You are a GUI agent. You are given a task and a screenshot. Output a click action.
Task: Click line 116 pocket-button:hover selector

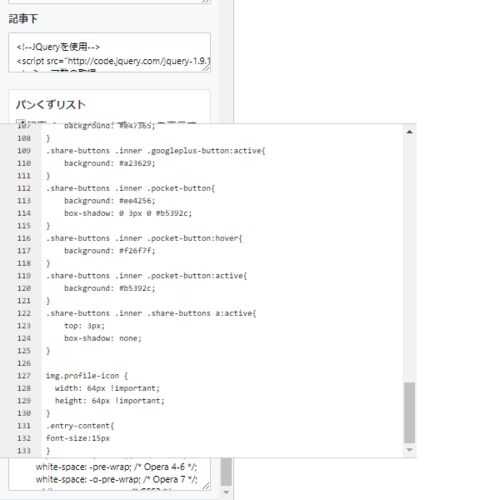[x=144, y=238]
